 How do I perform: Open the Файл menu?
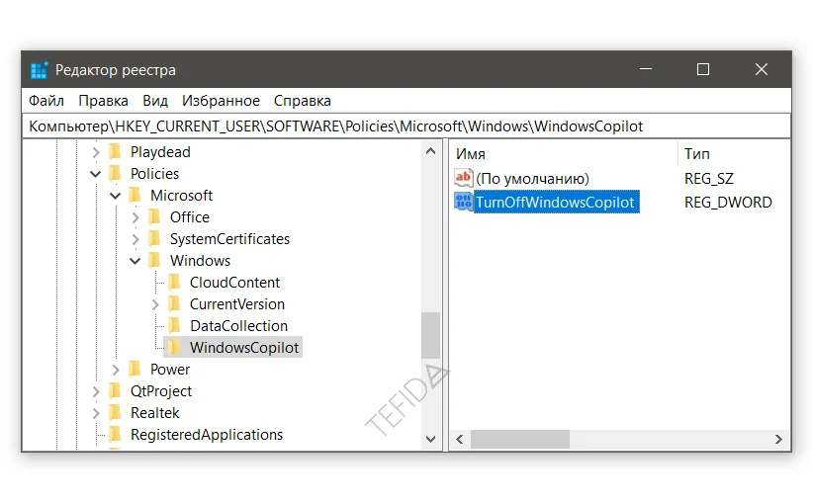(x=46, y=101)
